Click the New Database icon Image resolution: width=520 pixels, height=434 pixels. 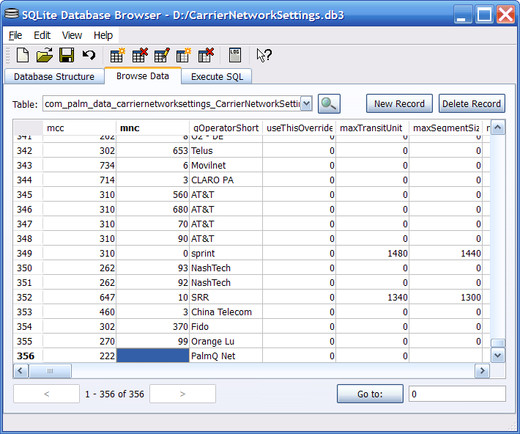point(22,55)
